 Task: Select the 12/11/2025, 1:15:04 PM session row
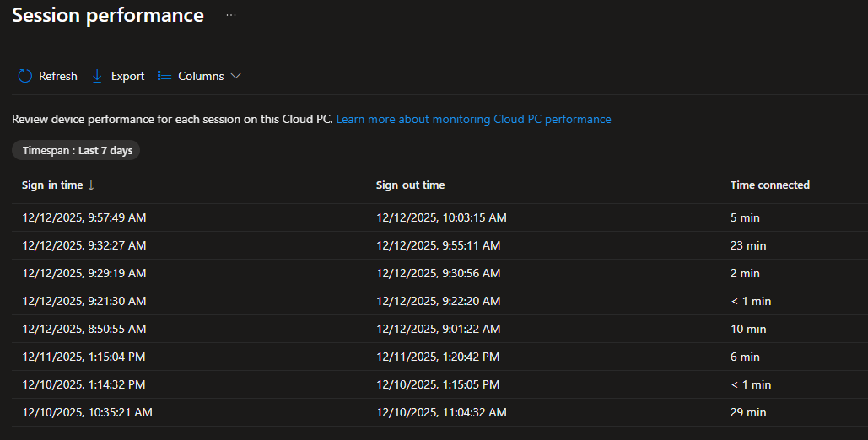84,357
